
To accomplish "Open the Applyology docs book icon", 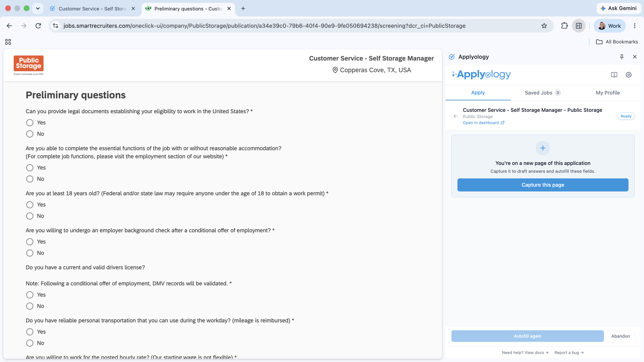I will pyautogui.click(x=614, y=75).
